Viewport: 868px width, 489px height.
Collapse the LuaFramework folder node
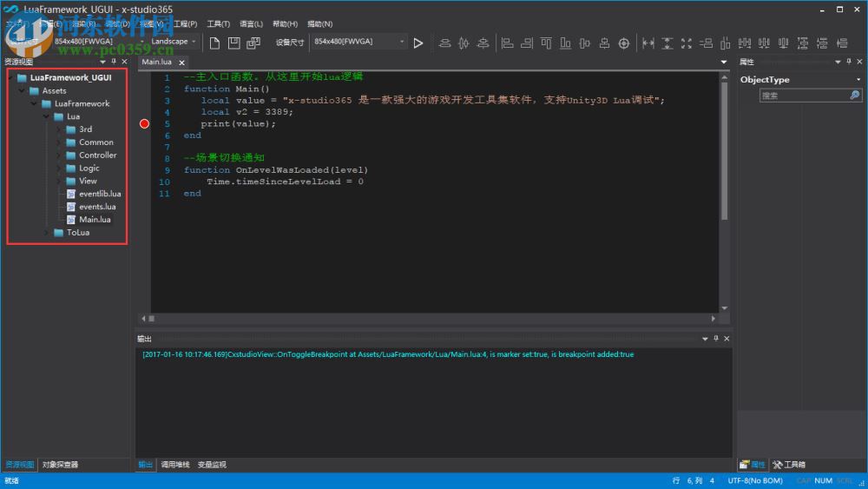tap(35, 103)
